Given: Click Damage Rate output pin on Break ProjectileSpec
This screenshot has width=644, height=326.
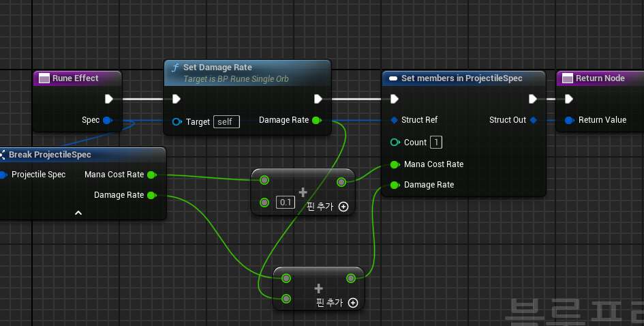Looking at the screenshot, I should pyautogui.click(x=151, y=195).
